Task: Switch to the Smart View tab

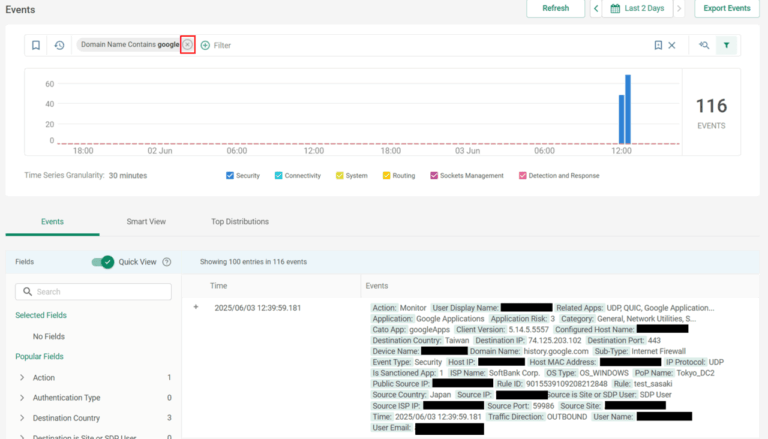Action: pyautogui.click(x=146, y=221)
